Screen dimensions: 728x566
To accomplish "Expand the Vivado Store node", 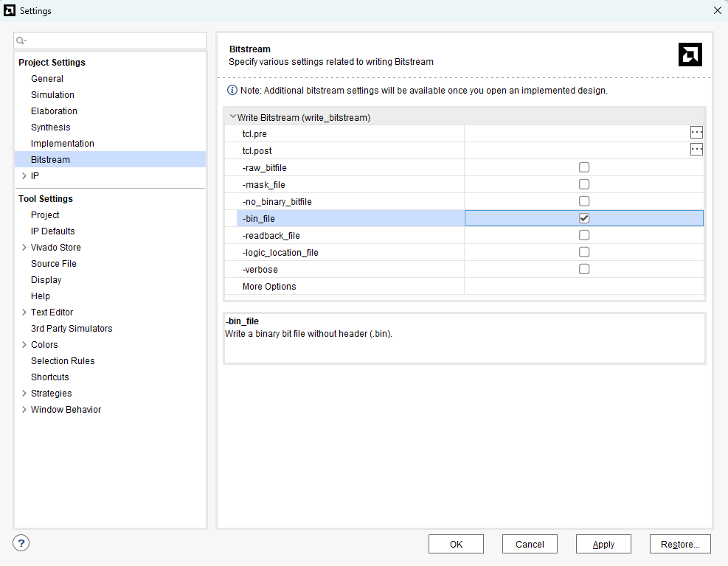I will (24, 248).
